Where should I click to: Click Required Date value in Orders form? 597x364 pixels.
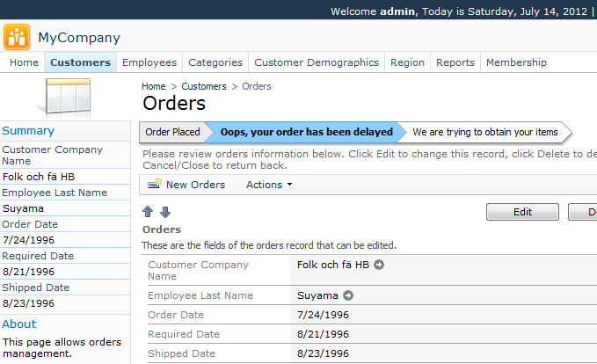click(x=323, y=334)
